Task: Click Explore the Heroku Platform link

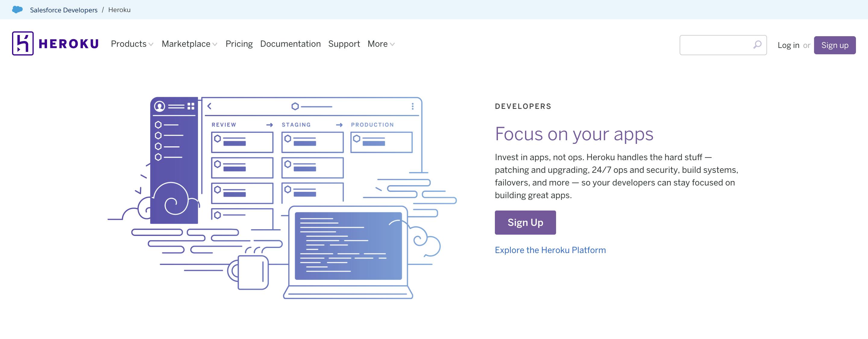Action: [x=550, y=249]
